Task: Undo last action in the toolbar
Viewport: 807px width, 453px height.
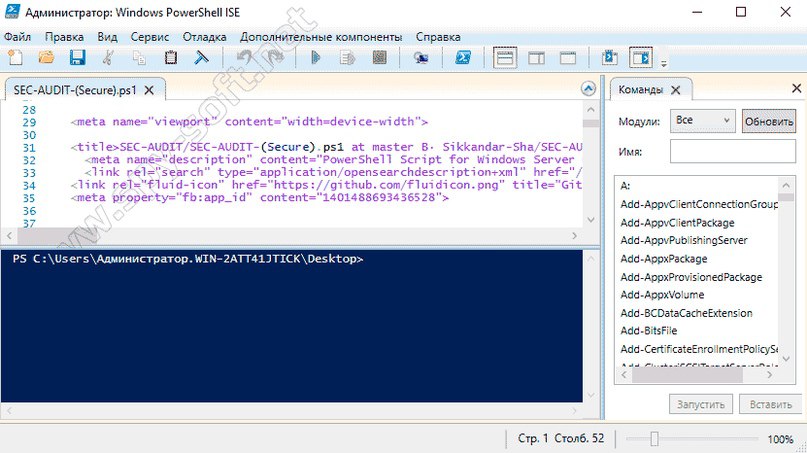Action: pos(244,57)
